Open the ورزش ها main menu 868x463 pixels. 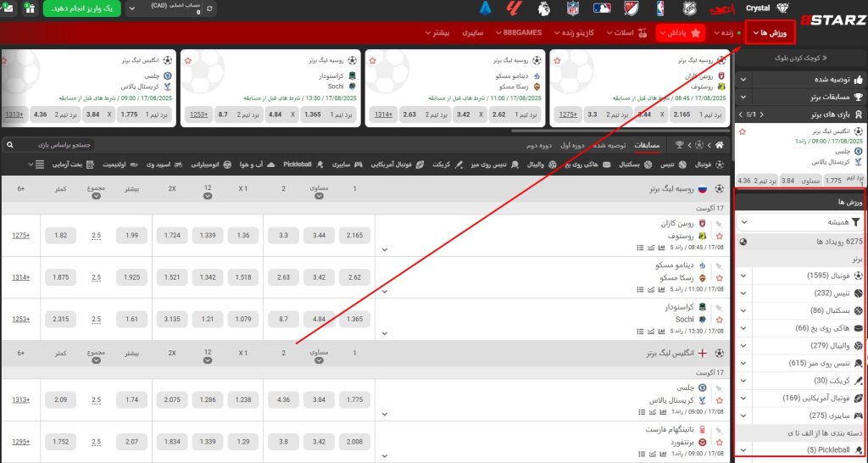tap(770, 33)
